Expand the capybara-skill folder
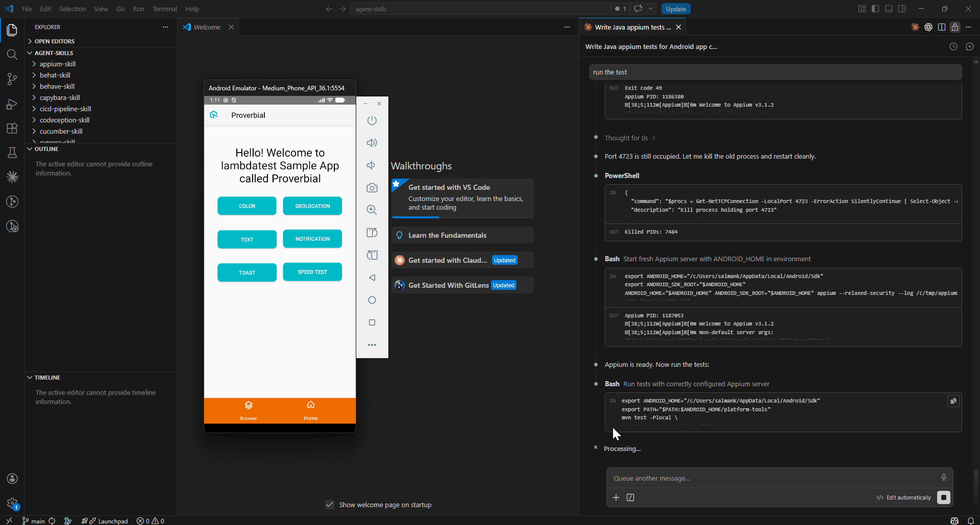Viewport: 980px width, 525px height. [101, 97]
